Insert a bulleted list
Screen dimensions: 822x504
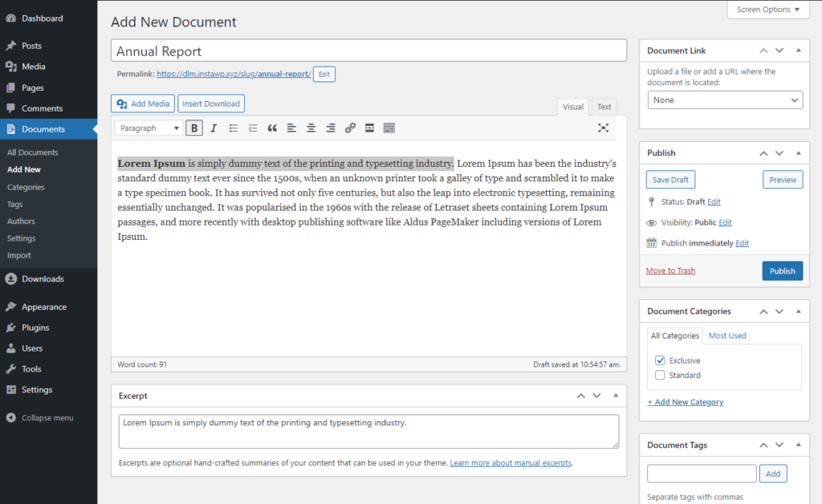click(234, 128)
